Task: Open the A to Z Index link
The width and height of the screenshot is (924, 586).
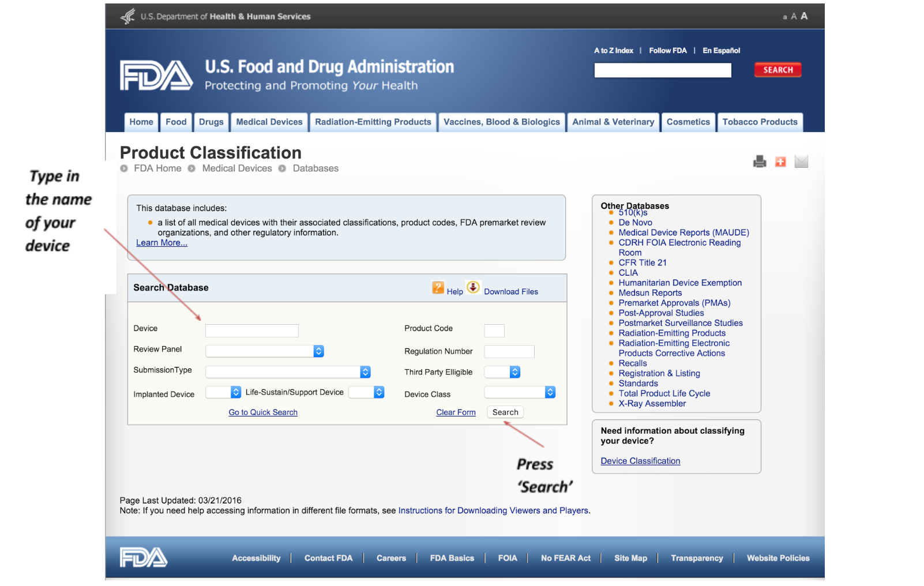Action: (614, 51)
